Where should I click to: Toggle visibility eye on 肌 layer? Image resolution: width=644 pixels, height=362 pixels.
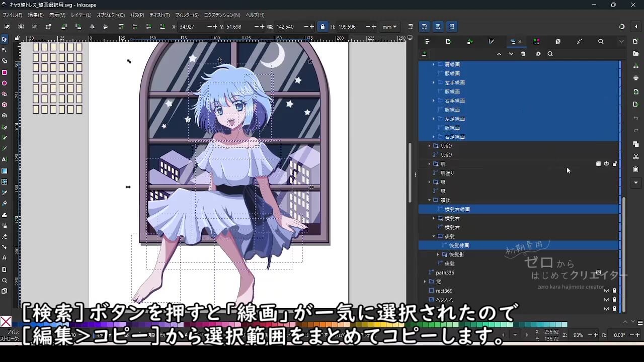pos(606,164)
